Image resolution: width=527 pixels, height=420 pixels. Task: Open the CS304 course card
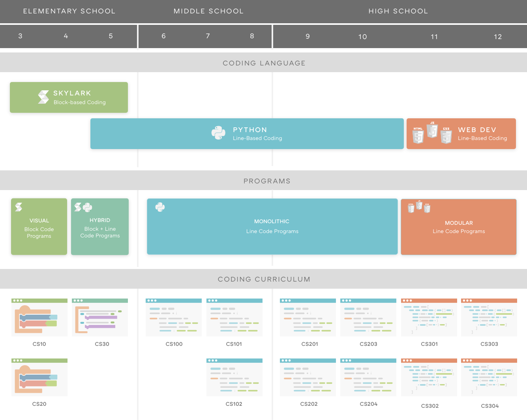tap(489, 377)
